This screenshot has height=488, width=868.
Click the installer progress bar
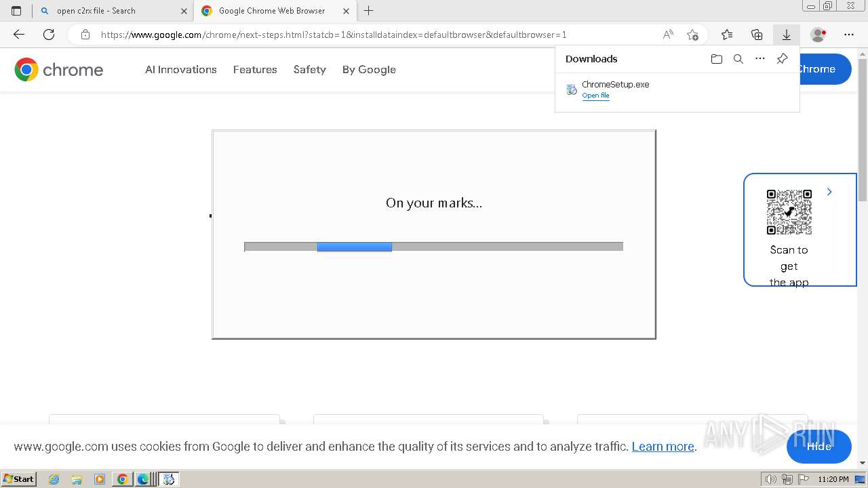[x=433, y=247]
